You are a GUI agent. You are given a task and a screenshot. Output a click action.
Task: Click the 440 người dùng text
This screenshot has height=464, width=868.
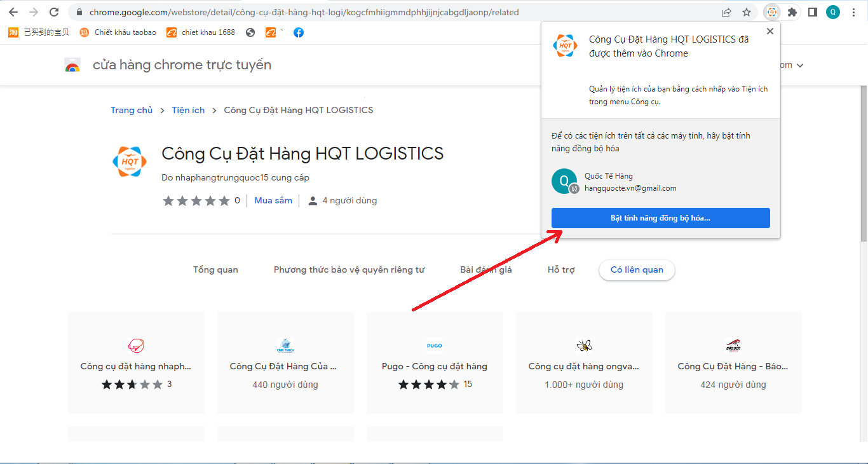tap(285, 385)
